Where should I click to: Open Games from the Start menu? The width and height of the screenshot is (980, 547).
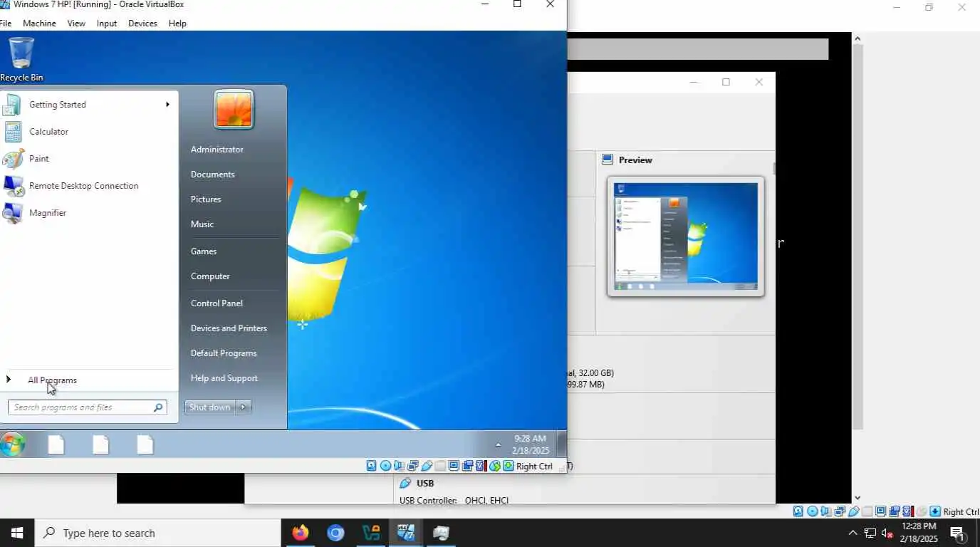[204, 251]
